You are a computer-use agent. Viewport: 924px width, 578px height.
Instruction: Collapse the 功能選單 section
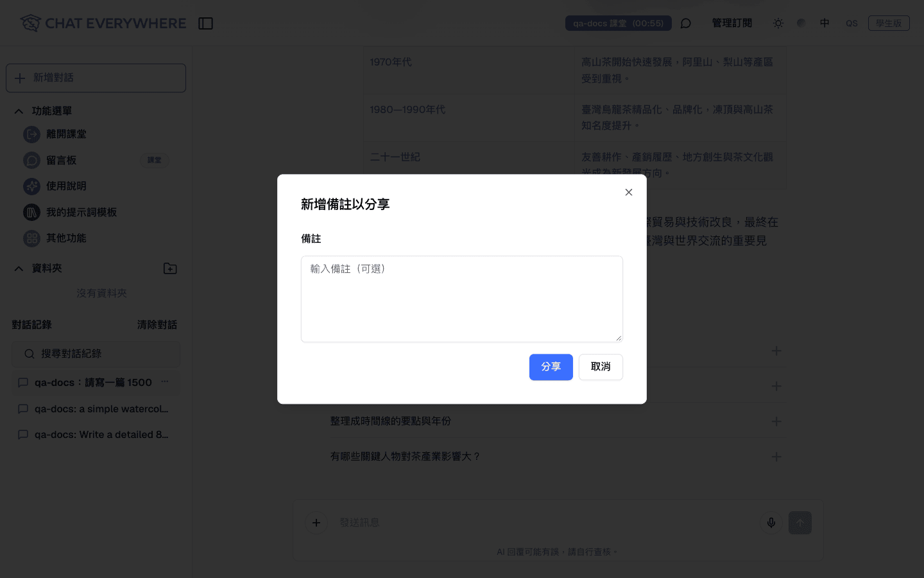pos(19,111)
